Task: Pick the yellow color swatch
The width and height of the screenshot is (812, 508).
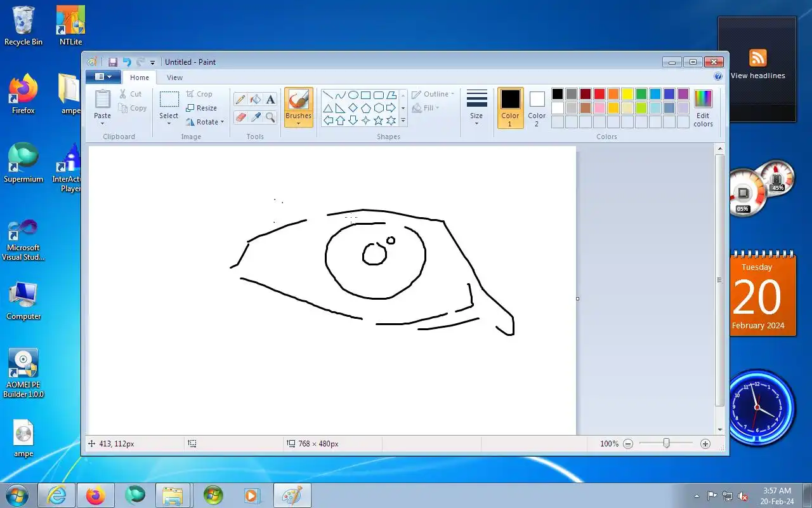Action: pos(627,94)
